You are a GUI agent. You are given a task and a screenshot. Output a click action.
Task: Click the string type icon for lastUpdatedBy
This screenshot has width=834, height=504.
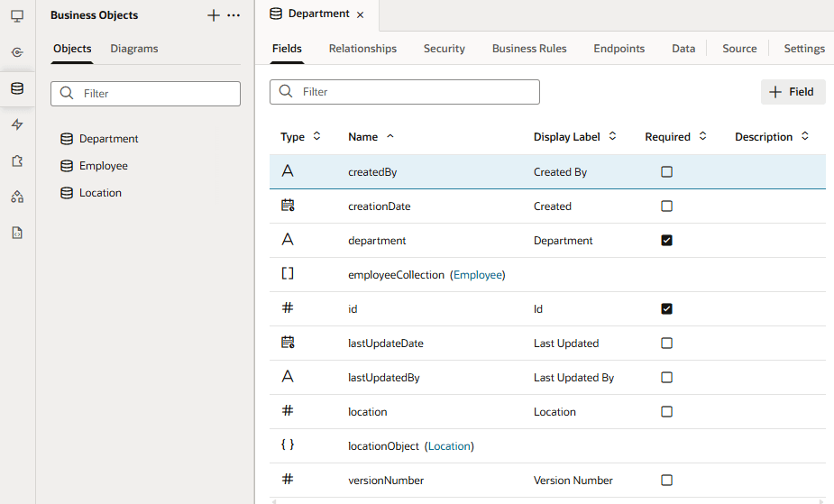288,377
